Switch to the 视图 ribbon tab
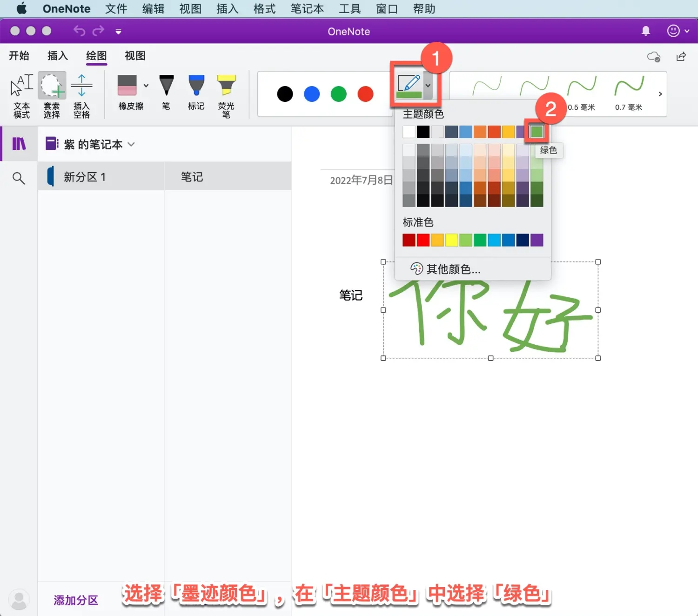The width and height of the screenshot is (698, 616). click(x=134, y=56)
